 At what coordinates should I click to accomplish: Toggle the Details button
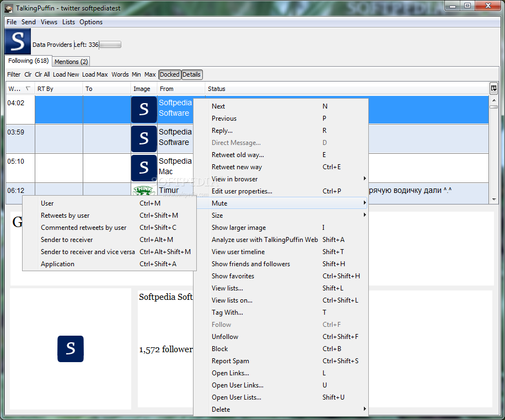[192, 74]
